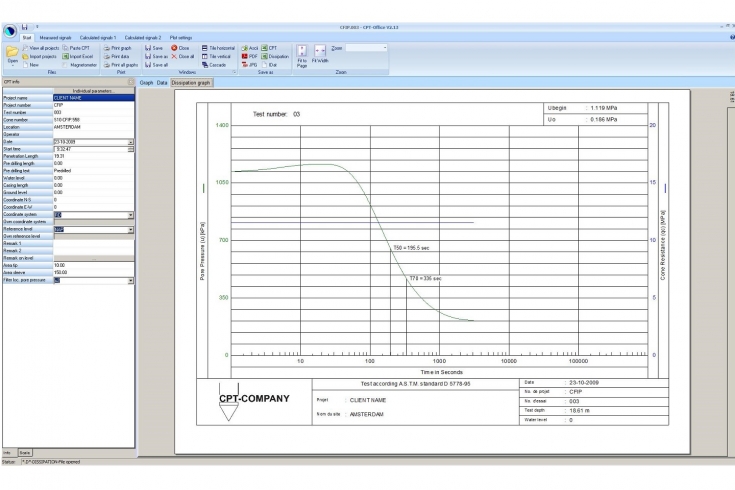Open the Date picker dropdown

130,141
